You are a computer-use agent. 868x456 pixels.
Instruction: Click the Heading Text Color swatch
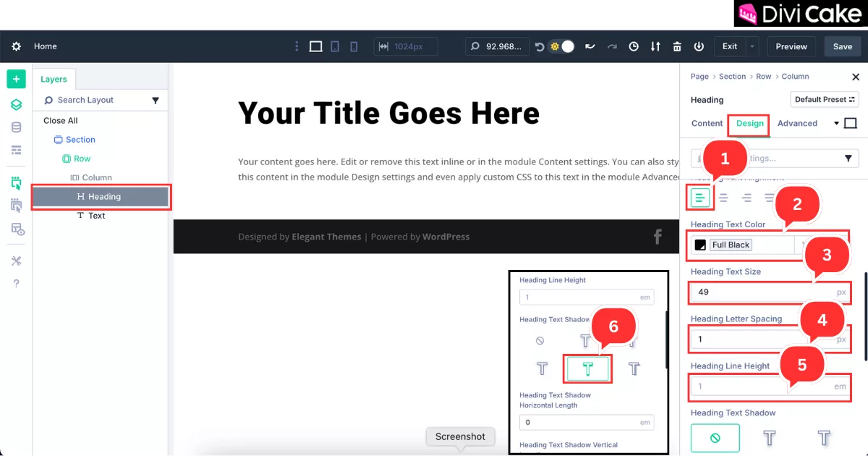point(700,245)
